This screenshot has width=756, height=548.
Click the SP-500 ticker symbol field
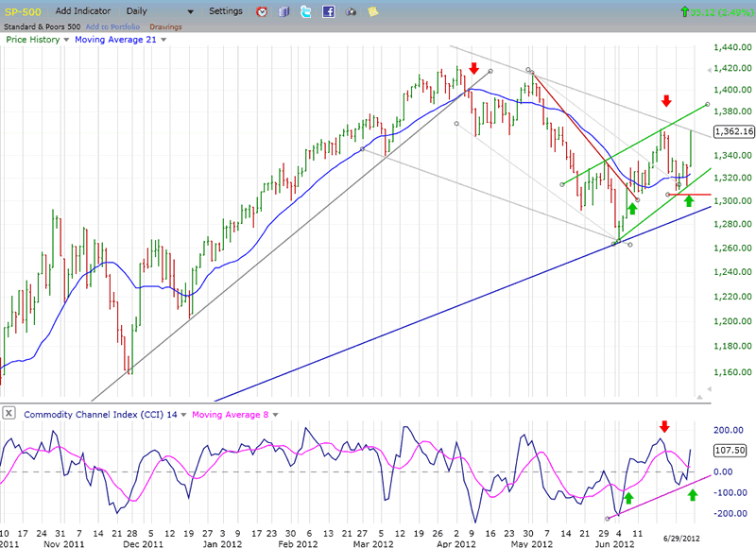[x=24, y=11]
